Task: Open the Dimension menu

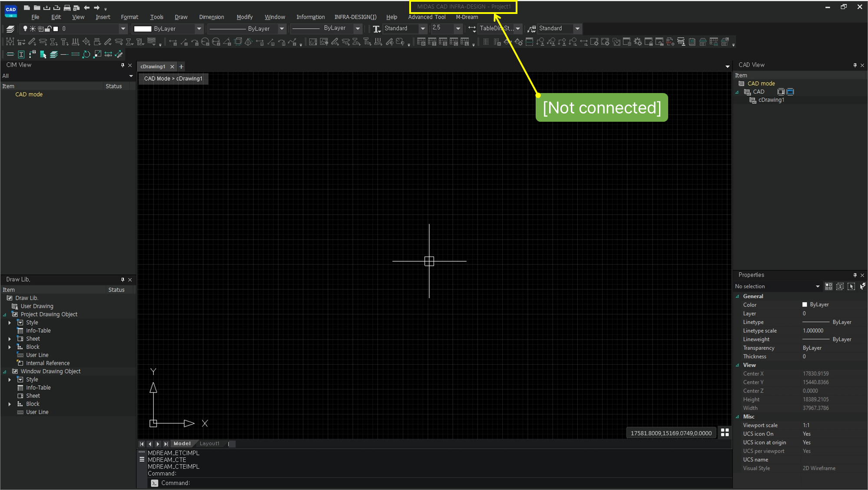Action: 211,17
